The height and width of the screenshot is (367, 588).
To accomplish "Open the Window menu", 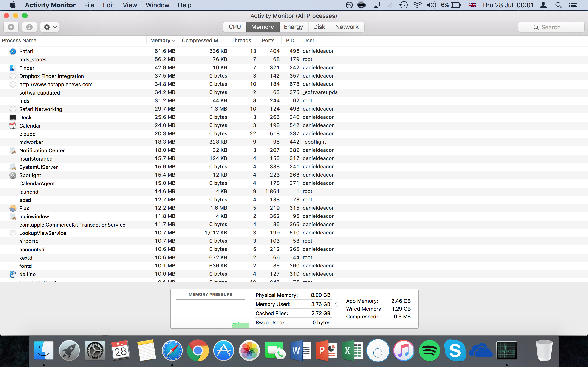I will [x=157, y=5].
